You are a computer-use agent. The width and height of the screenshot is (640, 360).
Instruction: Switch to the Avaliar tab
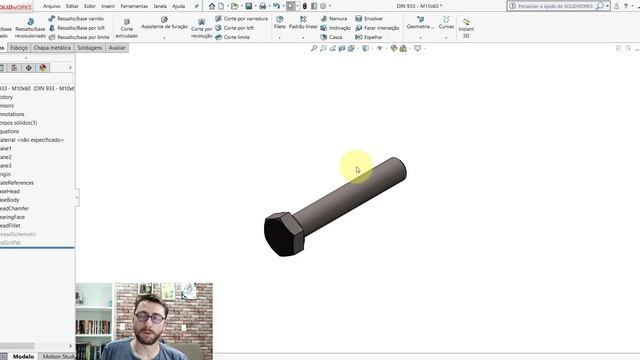(117, 48)
